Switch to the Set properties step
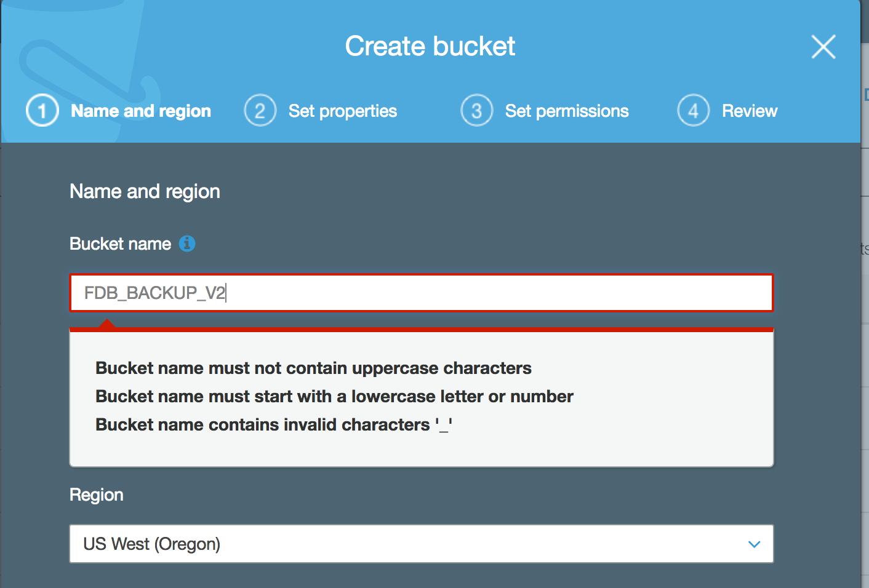 pos(342,111)
